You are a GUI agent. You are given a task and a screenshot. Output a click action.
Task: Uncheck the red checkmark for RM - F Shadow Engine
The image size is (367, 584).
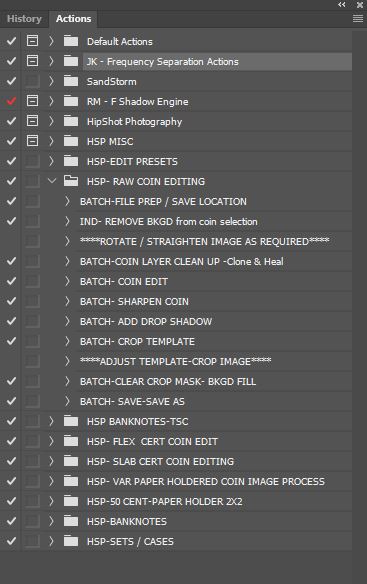click(x=11, y=101)
